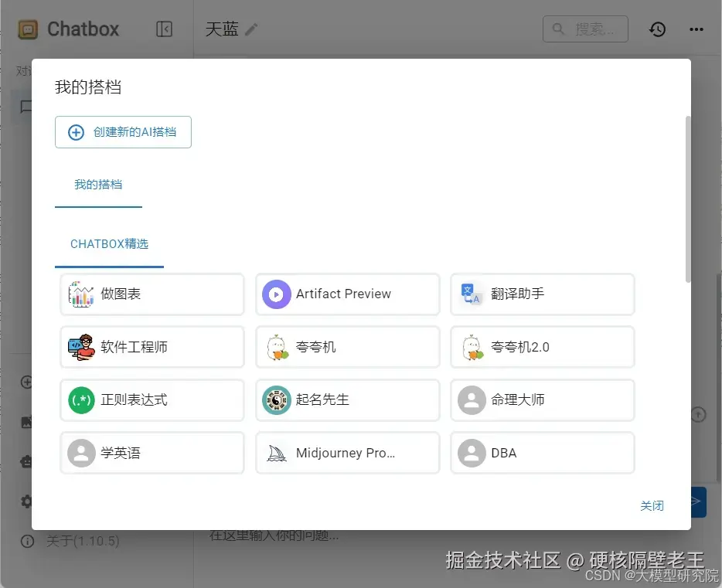722x588 pixels.
Task: Open the three-dot more menu
Action: (x=696, y=29)
